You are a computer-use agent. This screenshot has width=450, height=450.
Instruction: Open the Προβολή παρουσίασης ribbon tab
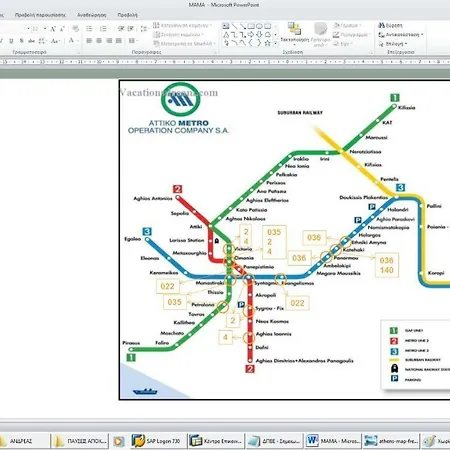pyautogui.click(x=40, y=15)
